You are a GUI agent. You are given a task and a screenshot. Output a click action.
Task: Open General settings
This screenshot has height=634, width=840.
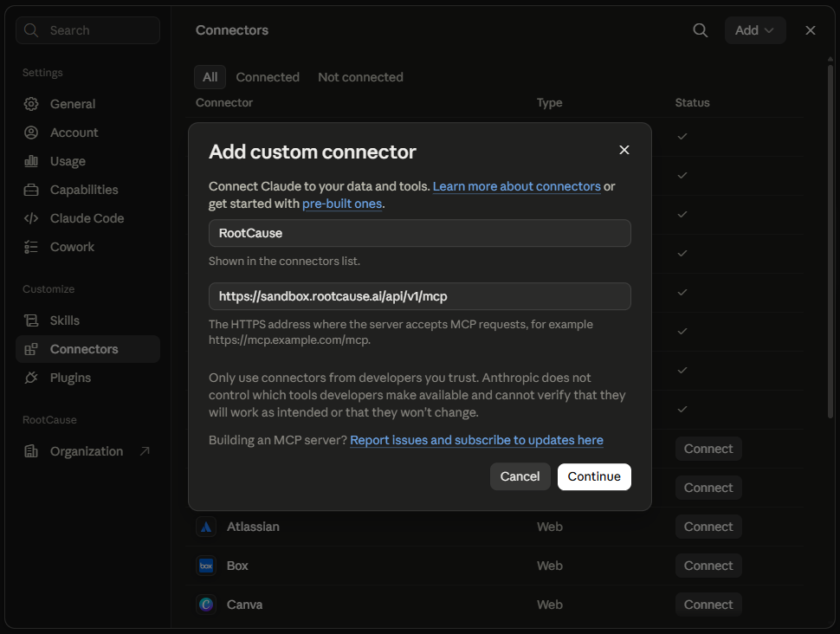87,104
